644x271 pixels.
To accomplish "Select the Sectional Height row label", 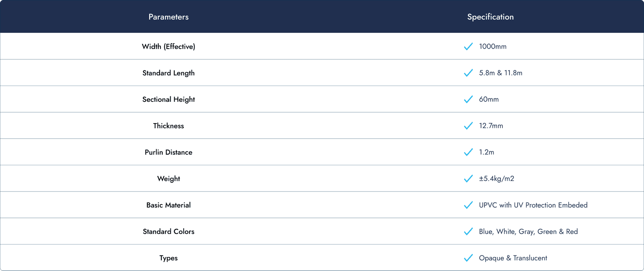I will point(168,99).
